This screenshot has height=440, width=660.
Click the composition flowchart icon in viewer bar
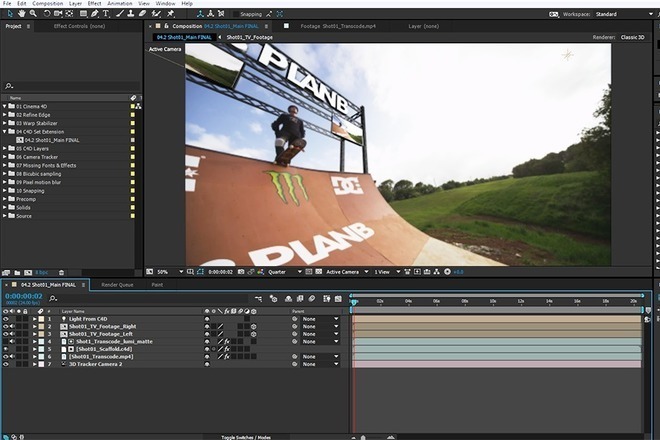pos(436,272)
